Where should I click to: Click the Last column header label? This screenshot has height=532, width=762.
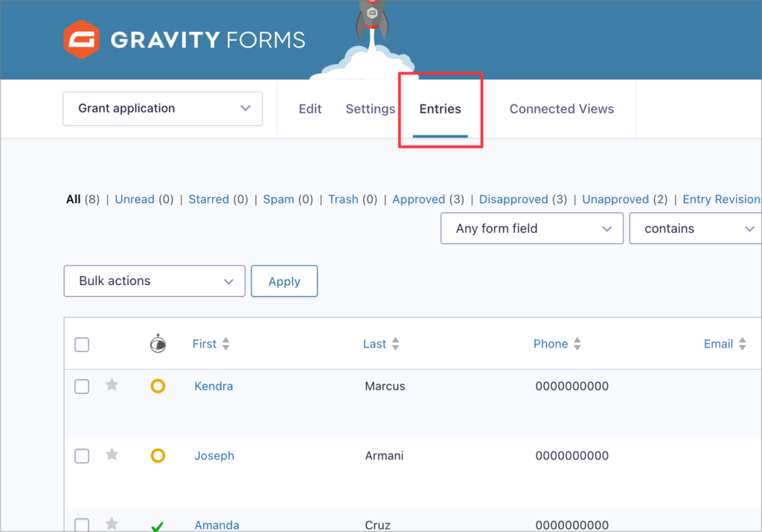click(374, 344)
